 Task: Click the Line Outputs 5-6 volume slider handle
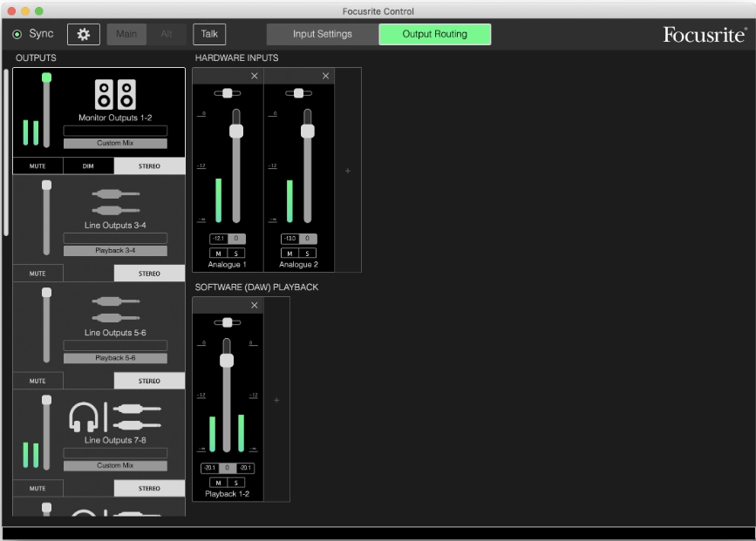pyautogui.click(x=46, y=293)
